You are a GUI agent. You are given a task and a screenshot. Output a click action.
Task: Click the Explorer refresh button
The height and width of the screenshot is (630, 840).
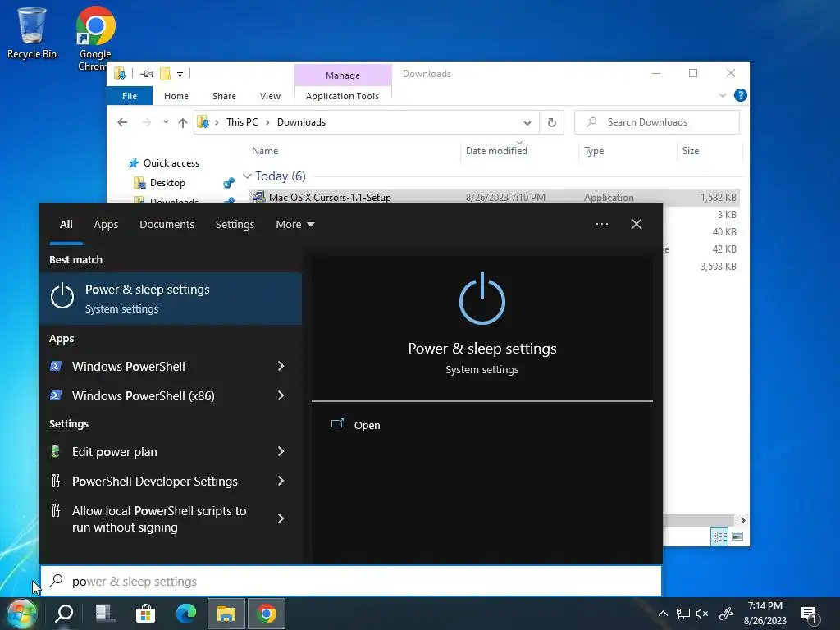coord(552,123)
